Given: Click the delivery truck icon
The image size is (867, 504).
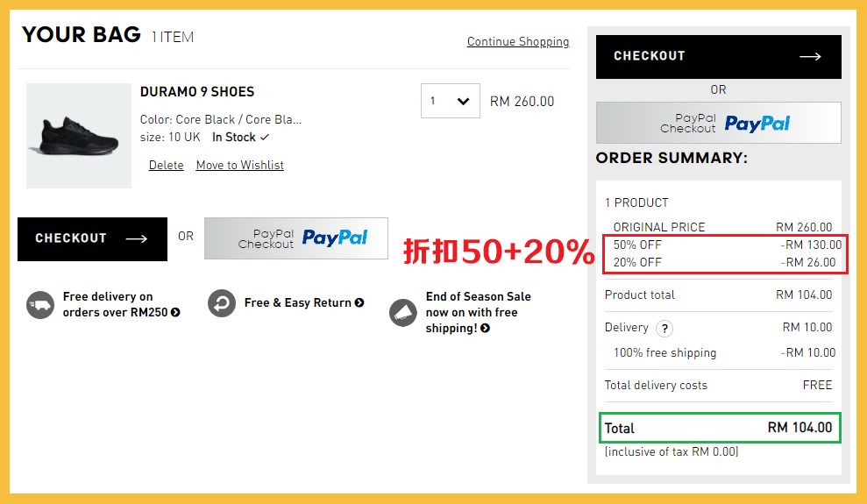Looking at the screenshot, I should (40, 305).
